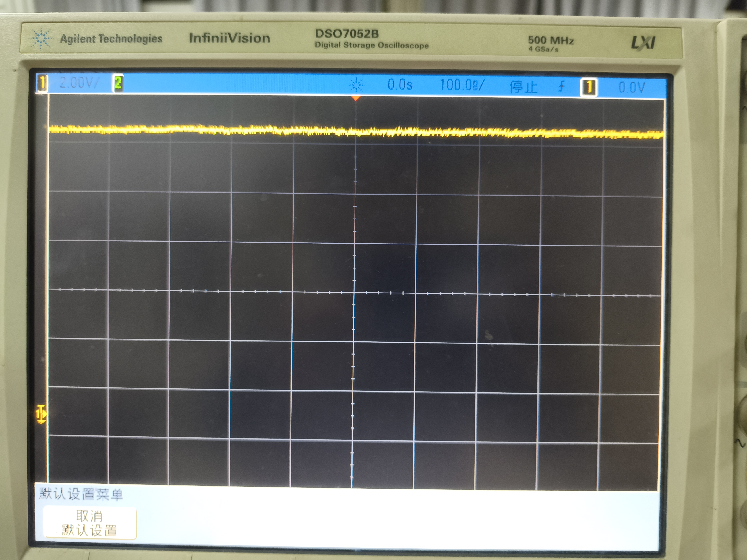Click the InfiniiVision brand text
747x560 pixels.
(x=229, y=38)
